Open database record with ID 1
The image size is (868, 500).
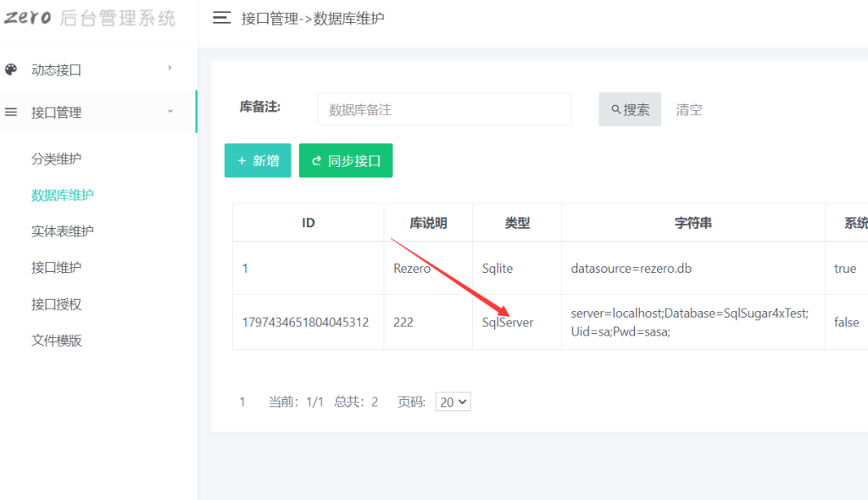click(244, 268)
